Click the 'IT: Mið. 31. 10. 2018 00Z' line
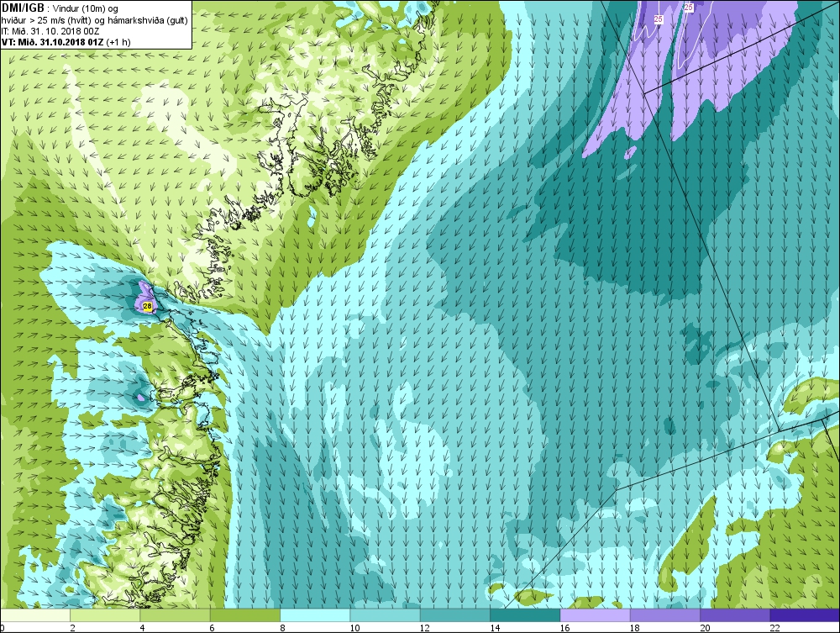This screenshot has width=840, height=633. click(50, 31)
